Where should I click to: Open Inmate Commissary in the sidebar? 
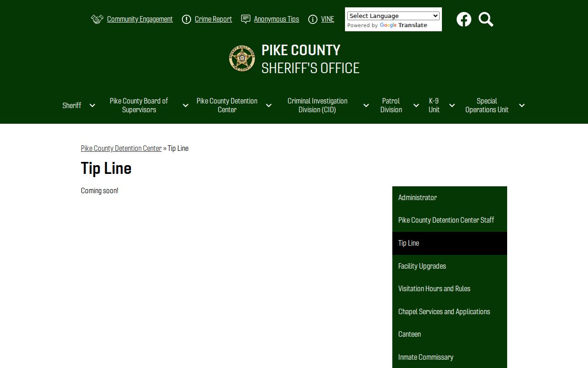tap(450, 357)
